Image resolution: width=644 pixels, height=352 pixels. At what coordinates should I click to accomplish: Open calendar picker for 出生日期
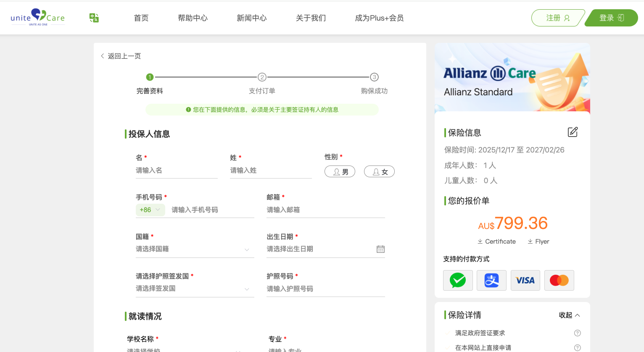380,249
